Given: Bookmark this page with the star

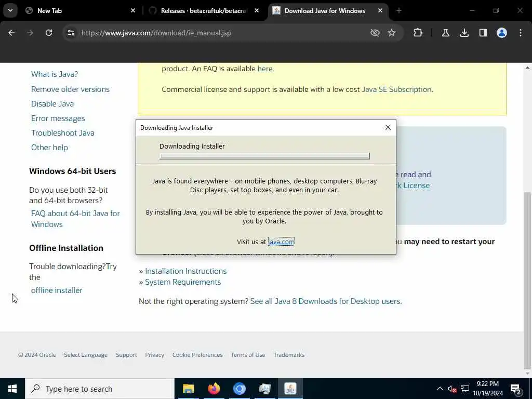Looking at the screenshot, I should (392, 33).
